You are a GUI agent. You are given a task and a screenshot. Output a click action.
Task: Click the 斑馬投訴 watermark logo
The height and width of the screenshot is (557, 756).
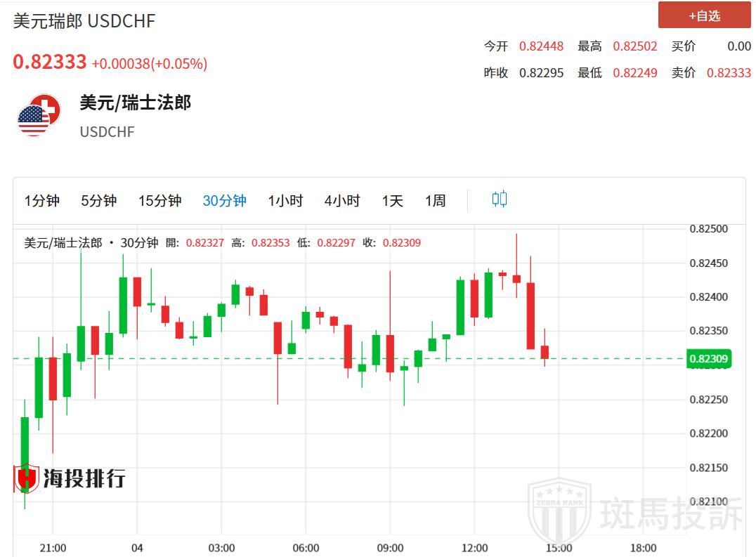pos(636,513)
